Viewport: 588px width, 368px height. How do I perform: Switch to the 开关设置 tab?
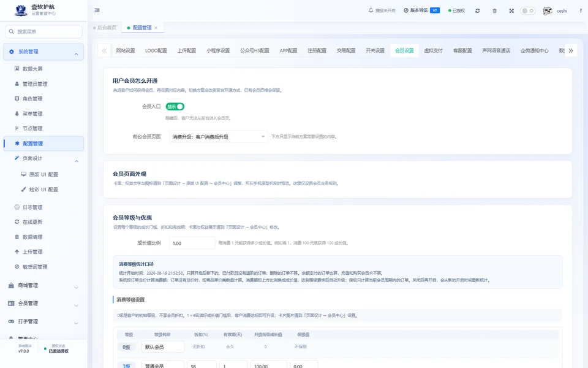click(375, 50)
